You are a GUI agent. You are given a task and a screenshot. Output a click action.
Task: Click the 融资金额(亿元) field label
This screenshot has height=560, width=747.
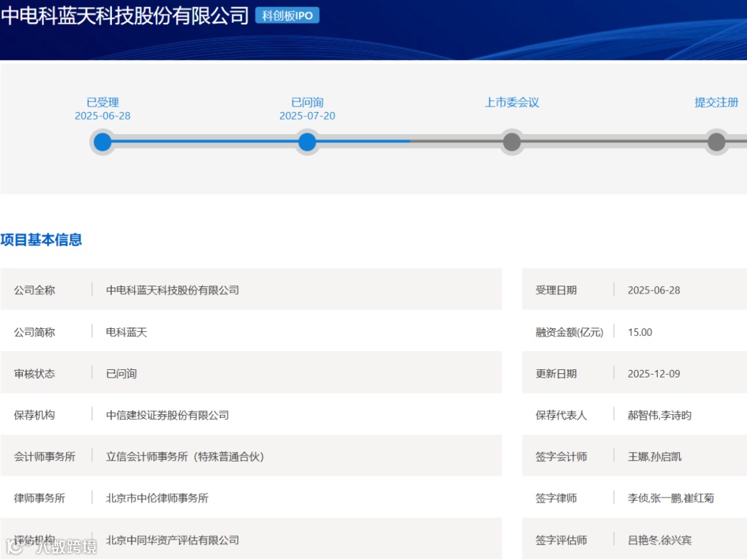pyautogui.click(x=569, y=332)
